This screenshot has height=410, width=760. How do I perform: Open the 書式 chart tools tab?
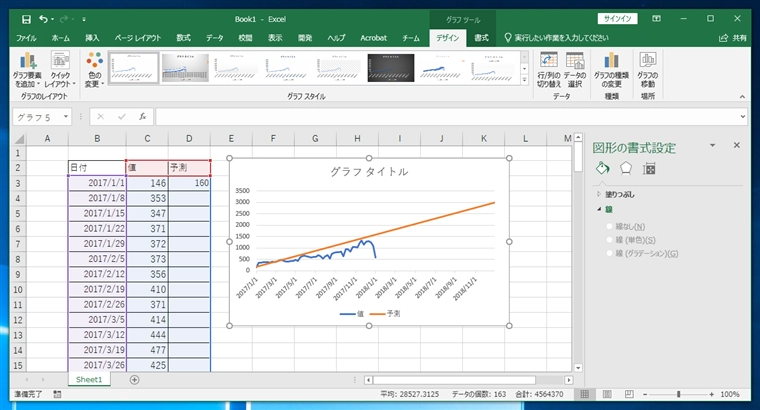(481, 38)
